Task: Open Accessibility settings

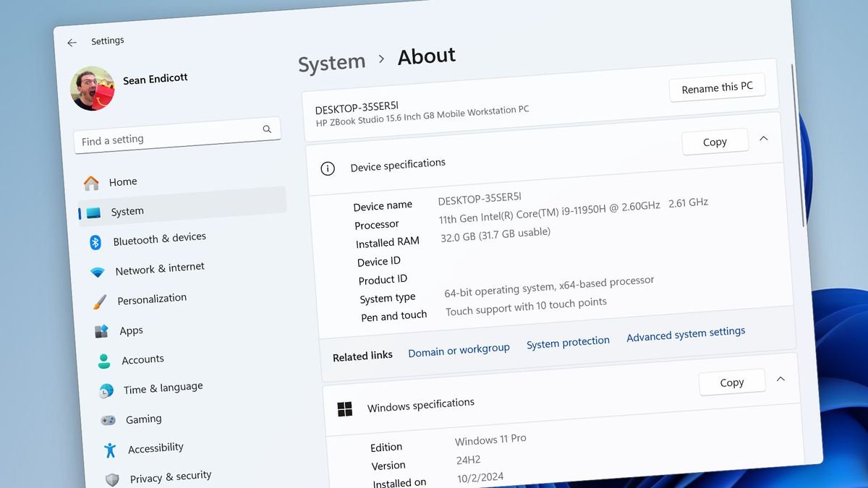Action: (x=156, y=448)
